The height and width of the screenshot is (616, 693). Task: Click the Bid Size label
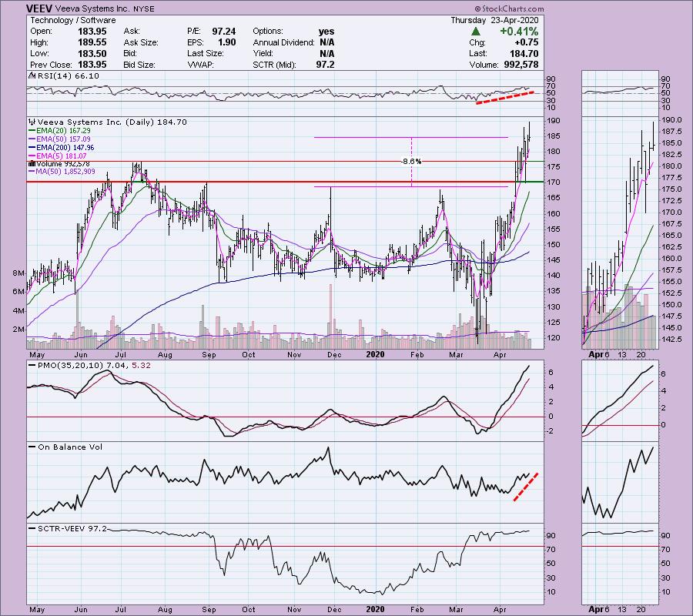(139, 65)
